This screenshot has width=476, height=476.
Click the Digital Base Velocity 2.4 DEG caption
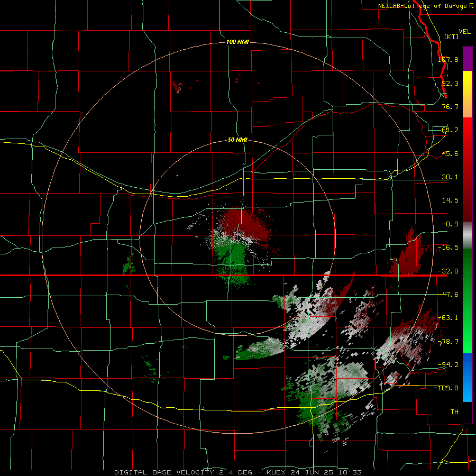pos(184,472)
